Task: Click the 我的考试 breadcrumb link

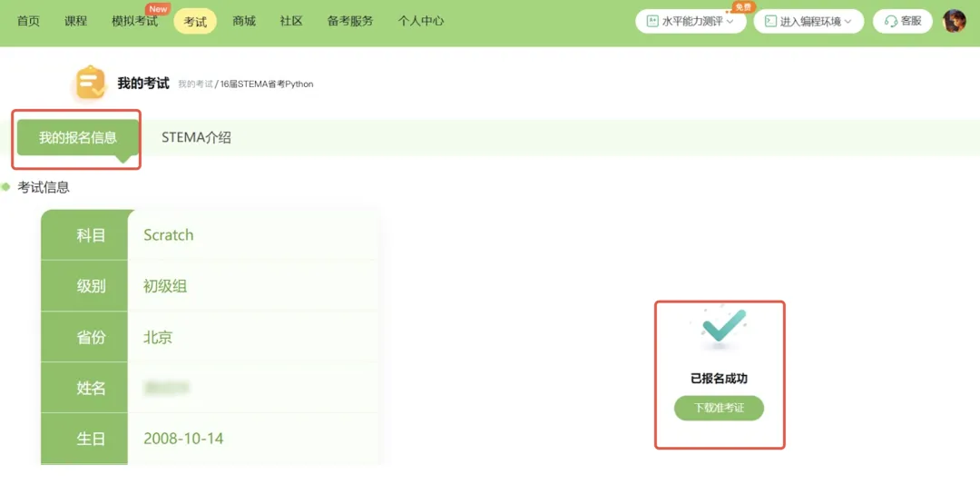Action: [x=194, y=84]
